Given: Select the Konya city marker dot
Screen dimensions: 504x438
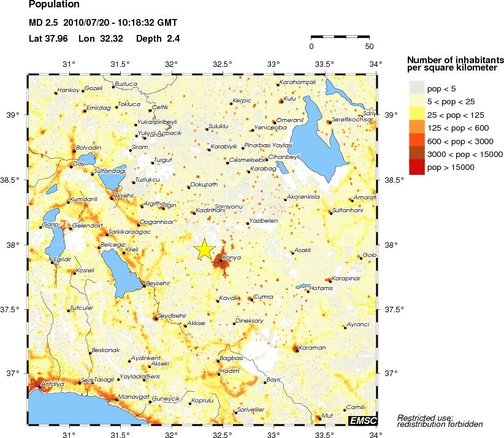Looking at the screenshot, I should coord(221,261).
